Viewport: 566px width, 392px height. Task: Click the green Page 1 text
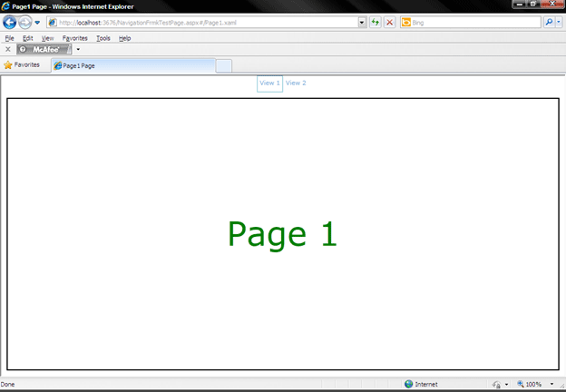[x=283, y=235]
